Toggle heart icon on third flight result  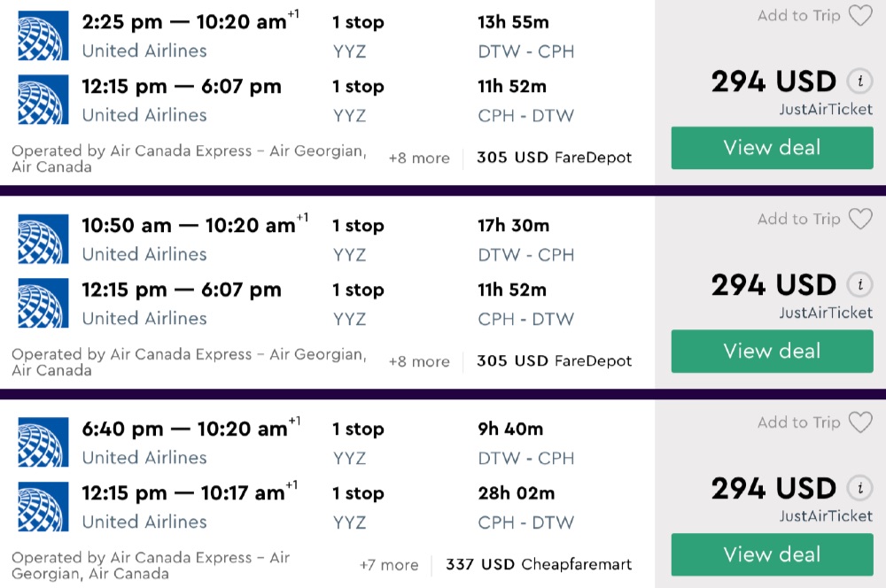[860, 423]
